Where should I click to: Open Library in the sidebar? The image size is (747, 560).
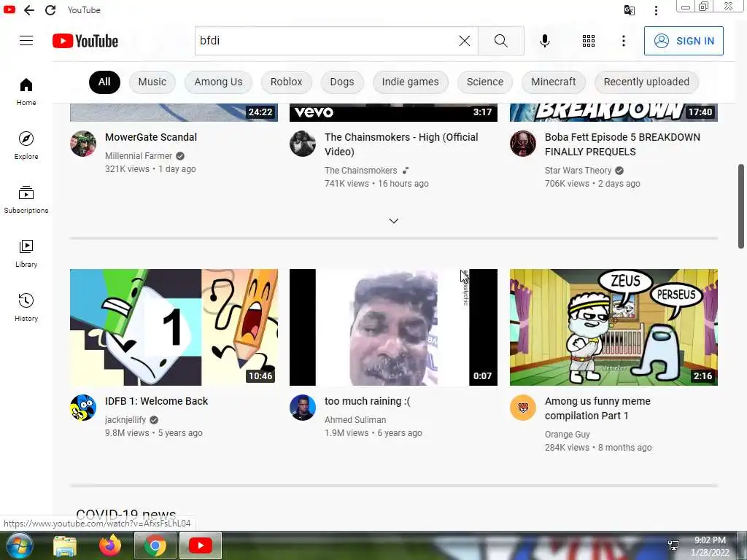click(26, 253)
